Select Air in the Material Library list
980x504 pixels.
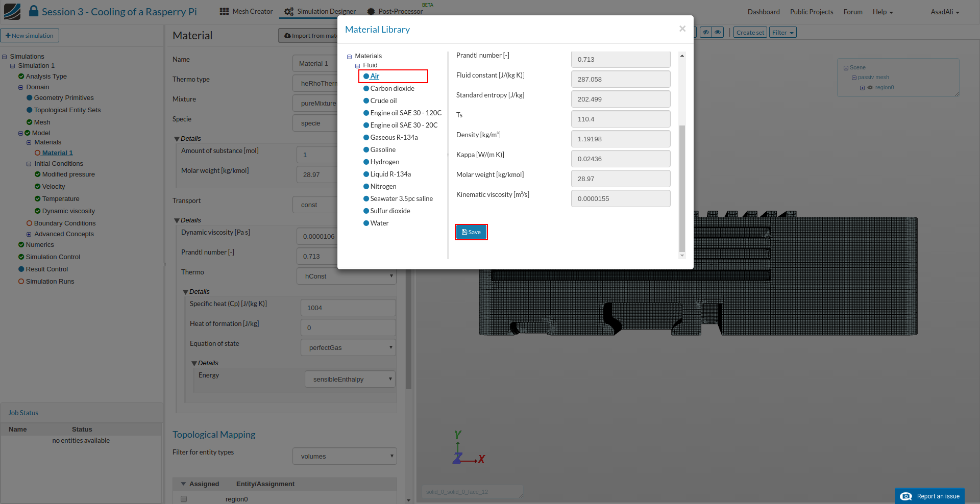[x=375, y=76]
